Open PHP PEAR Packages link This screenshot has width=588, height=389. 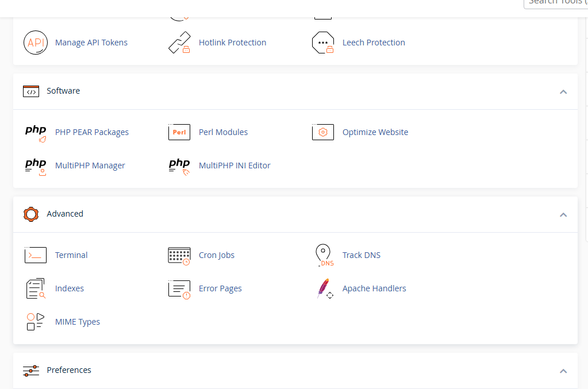coord(92,132)
